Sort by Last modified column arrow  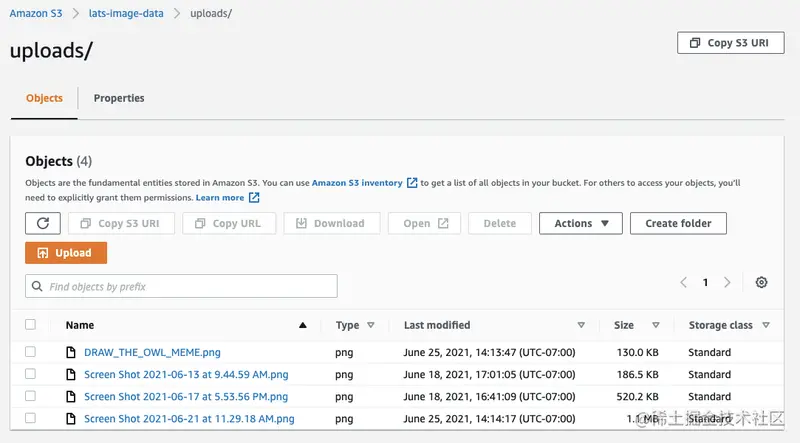click(581, 325)
